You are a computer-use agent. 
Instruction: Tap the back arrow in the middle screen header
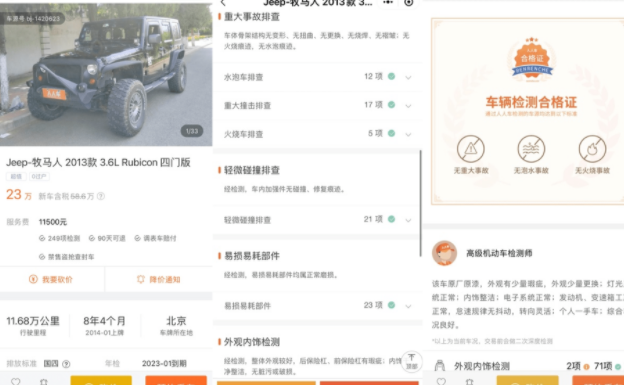pos(224,3)
